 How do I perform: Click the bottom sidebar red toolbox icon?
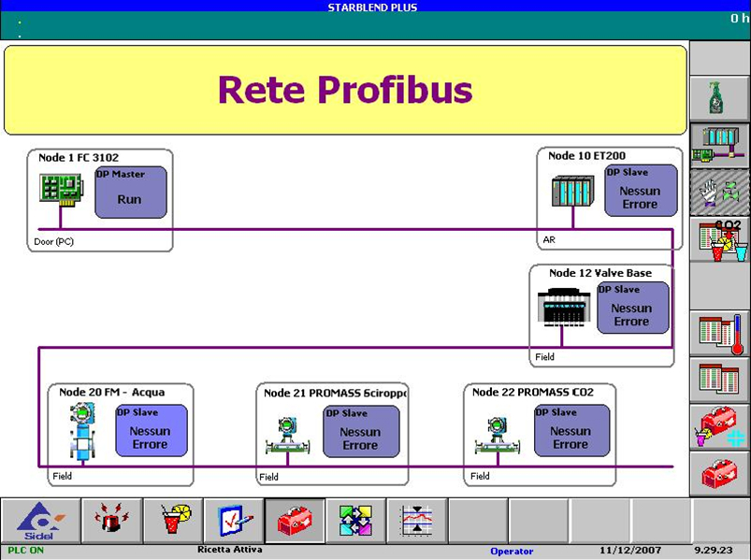pos(719,473)
